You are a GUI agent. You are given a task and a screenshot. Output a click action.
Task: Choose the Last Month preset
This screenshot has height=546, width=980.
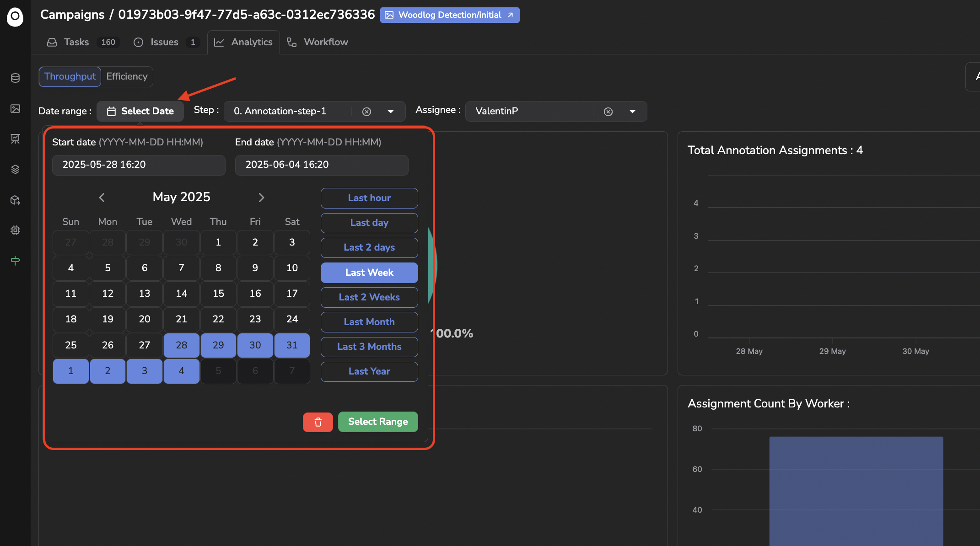[x=369, y=322]
